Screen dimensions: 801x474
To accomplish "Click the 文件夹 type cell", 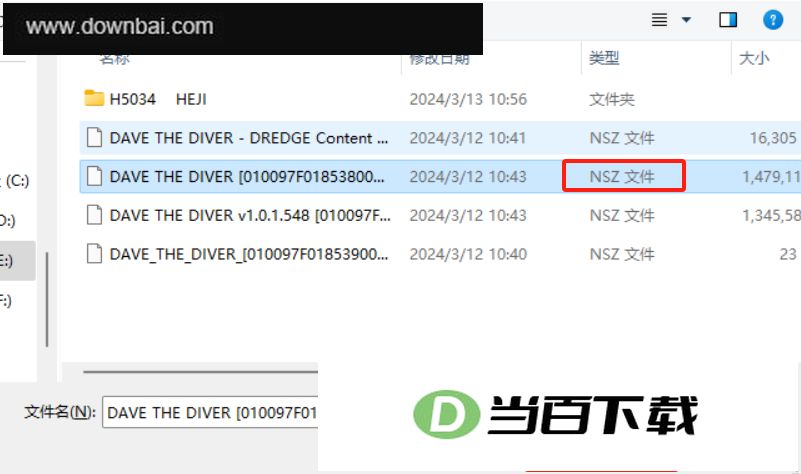I will 611,99.
